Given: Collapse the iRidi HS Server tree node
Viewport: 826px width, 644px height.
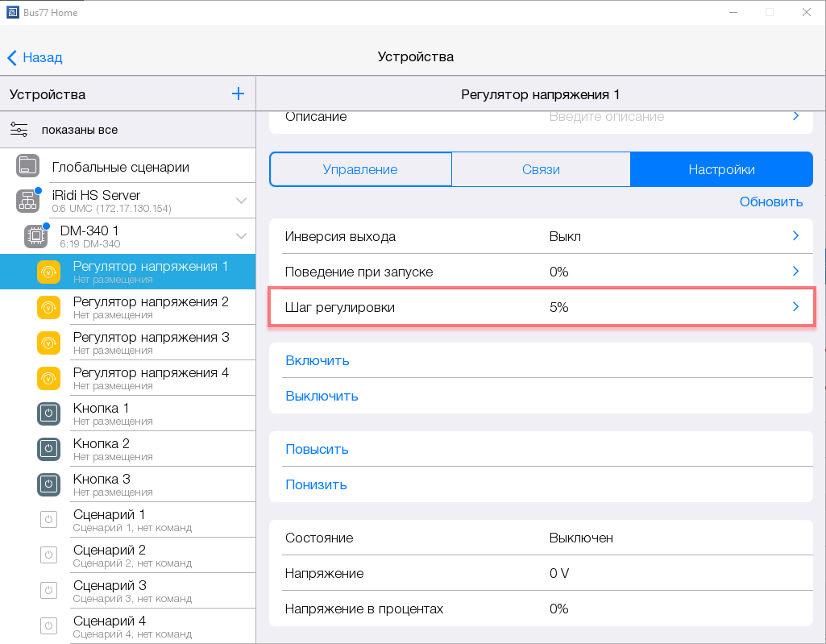Looking at the screenshot, I should point(240,201).
